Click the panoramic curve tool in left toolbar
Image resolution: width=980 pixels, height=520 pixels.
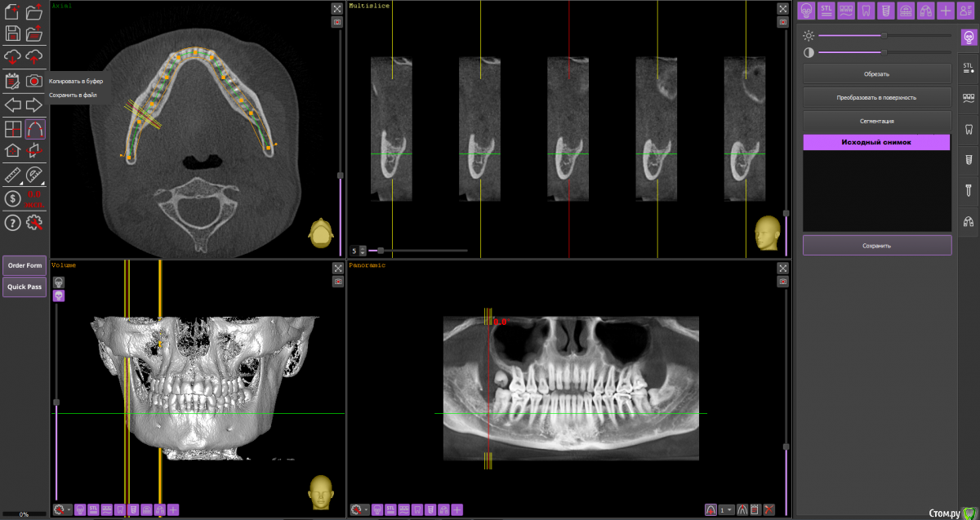(x=34, y=128)
